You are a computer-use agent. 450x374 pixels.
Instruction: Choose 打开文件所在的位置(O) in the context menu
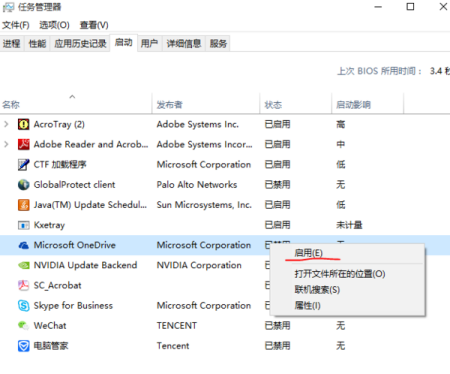[347, 274]
